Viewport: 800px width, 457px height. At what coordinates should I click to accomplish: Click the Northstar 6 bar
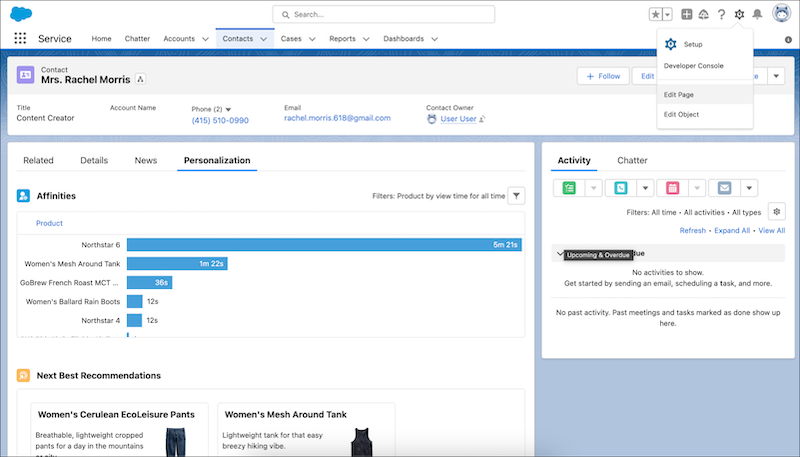tap(324, 245)
